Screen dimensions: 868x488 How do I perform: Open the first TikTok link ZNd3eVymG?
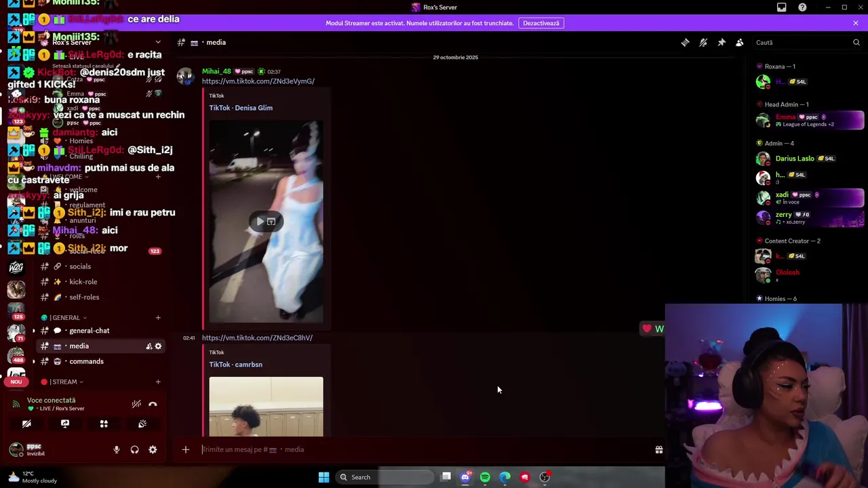(x=258, y=81)
